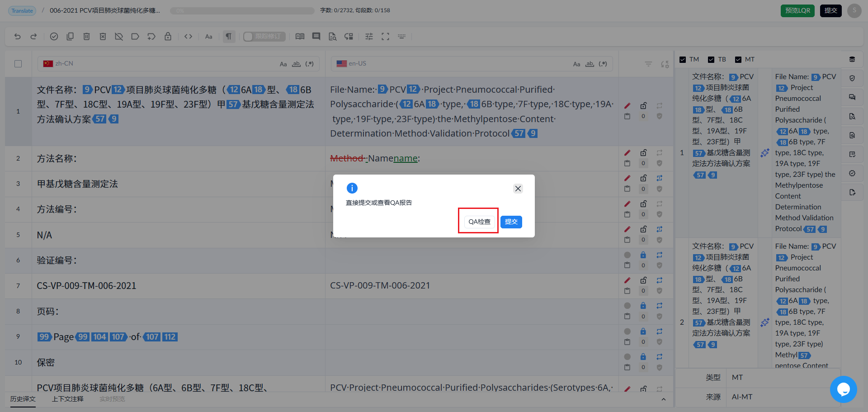Click the blue lock icon on segment 6
Screen dimensions: 868x412
point(643,255)
